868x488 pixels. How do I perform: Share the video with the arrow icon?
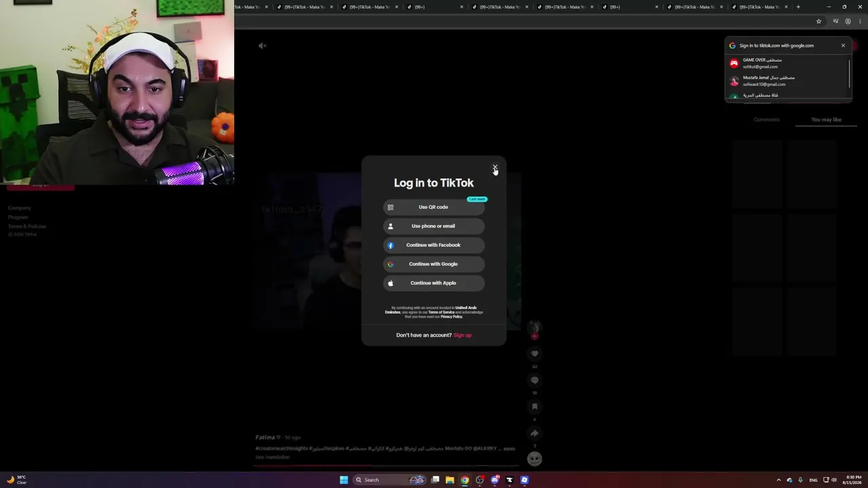coord(534,432)
